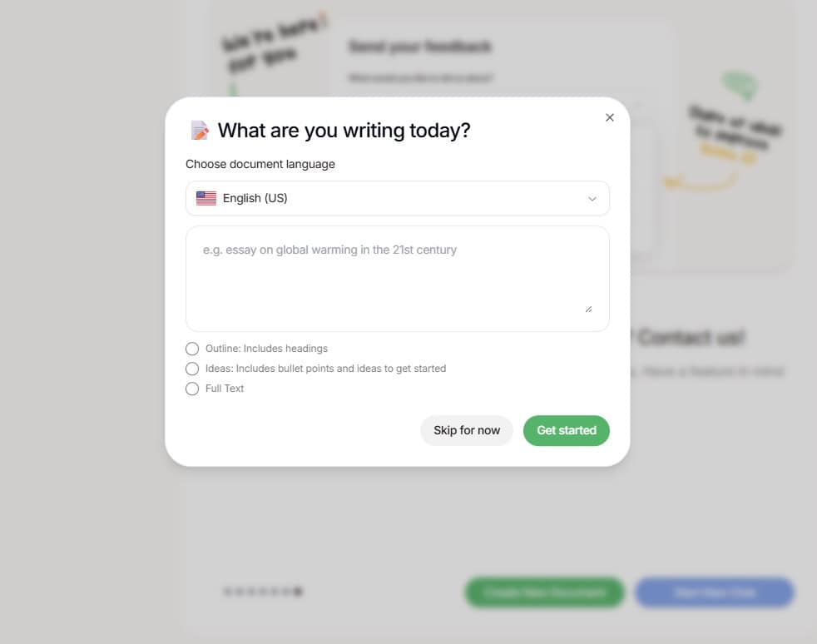This screenshot has height=644, width=817.
Task: Click the Skip for now button
Action: tap(467, 430)
